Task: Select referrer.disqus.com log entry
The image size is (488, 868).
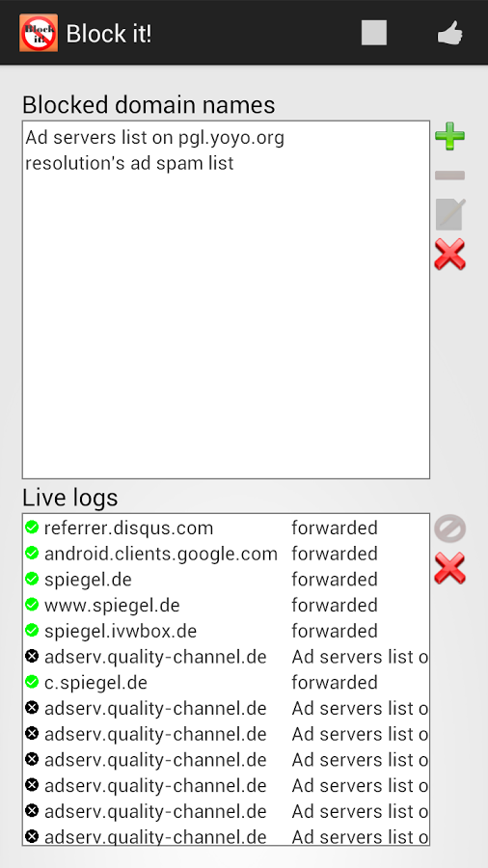Action: pos(226,529)
